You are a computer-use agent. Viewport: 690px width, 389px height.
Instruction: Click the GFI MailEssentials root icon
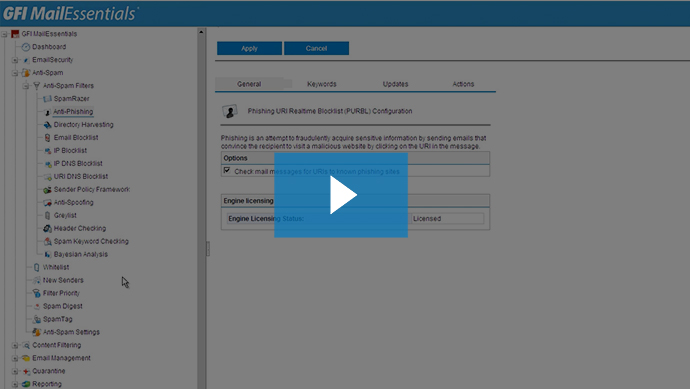(x=15, y=34)
